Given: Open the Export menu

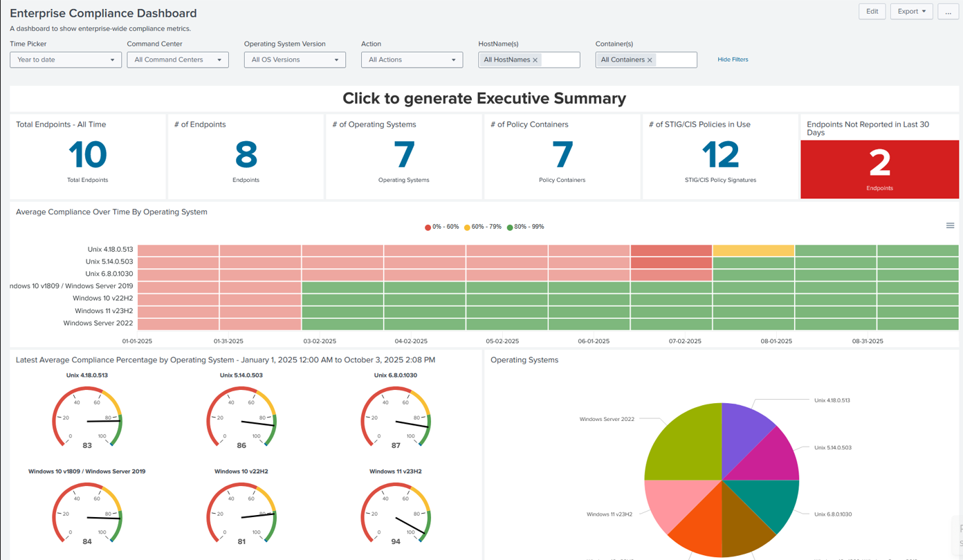Looking at the screenshot, I should tap(911, 12).
